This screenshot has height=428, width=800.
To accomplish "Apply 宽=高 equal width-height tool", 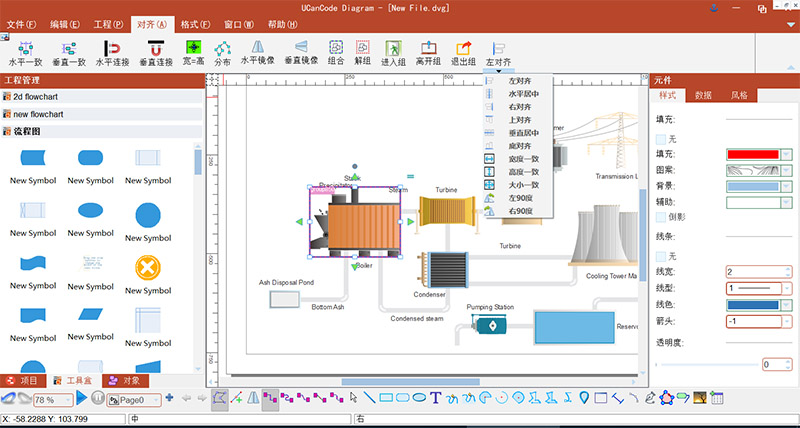I will tap(195, 48).
